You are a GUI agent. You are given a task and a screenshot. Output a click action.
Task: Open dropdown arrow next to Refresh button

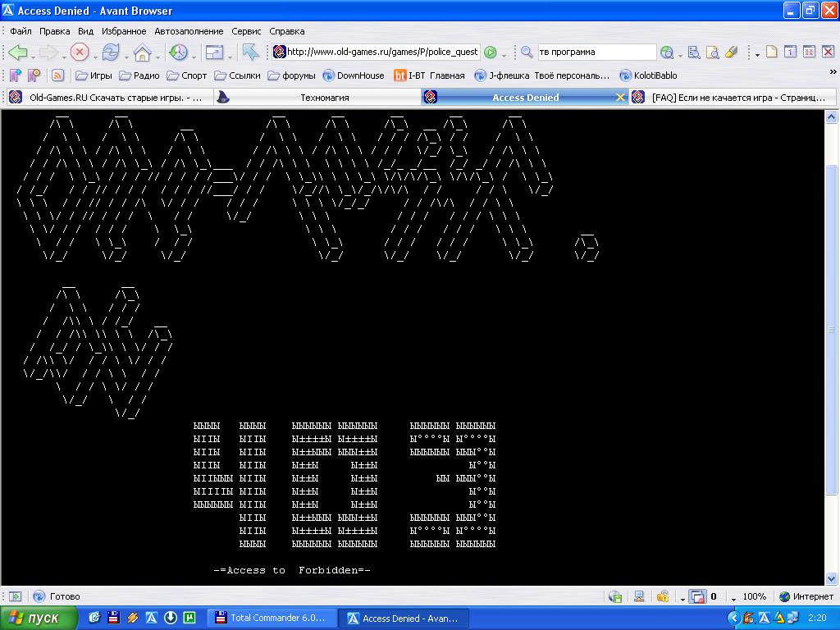point(126,56)
